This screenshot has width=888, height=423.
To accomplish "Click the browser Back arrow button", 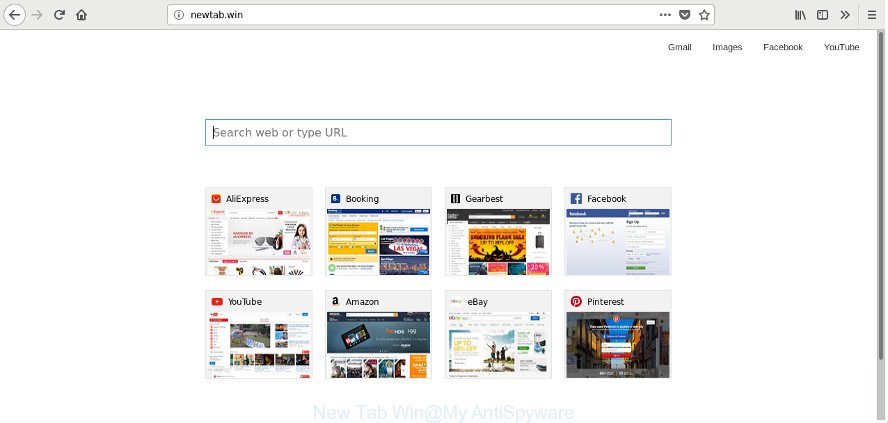I will (15, 15).
